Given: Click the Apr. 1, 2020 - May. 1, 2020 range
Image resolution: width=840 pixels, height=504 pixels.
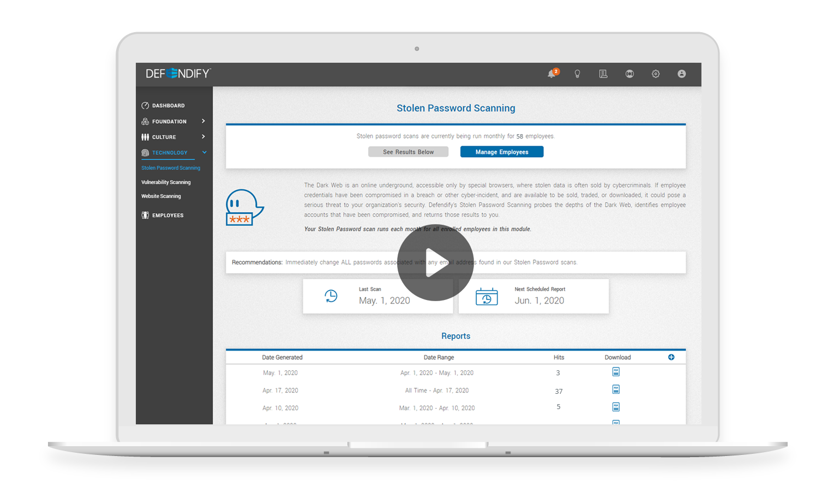Looking at the screenshot, I should pyautogui.click(x=437, y=373).
